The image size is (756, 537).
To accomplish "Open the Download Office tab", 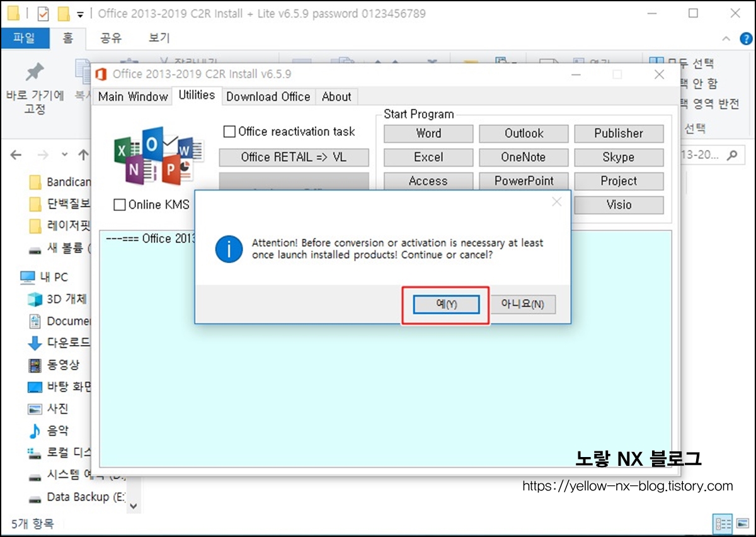I will pos(268,96).
